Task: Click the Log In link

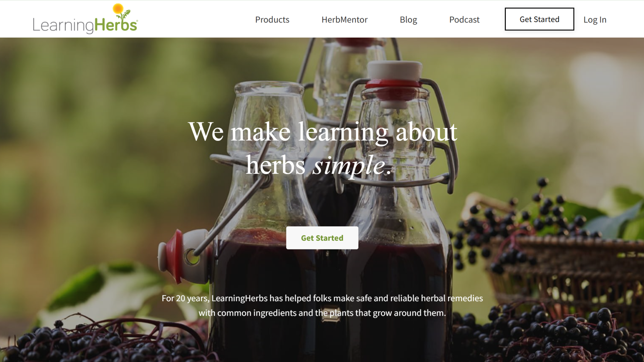Action: (595, 19)
